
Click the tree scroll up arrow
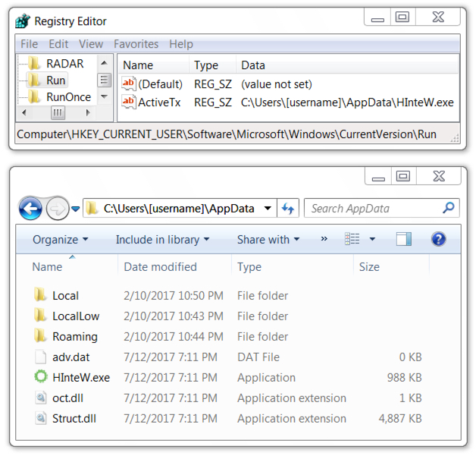[104, 63]
